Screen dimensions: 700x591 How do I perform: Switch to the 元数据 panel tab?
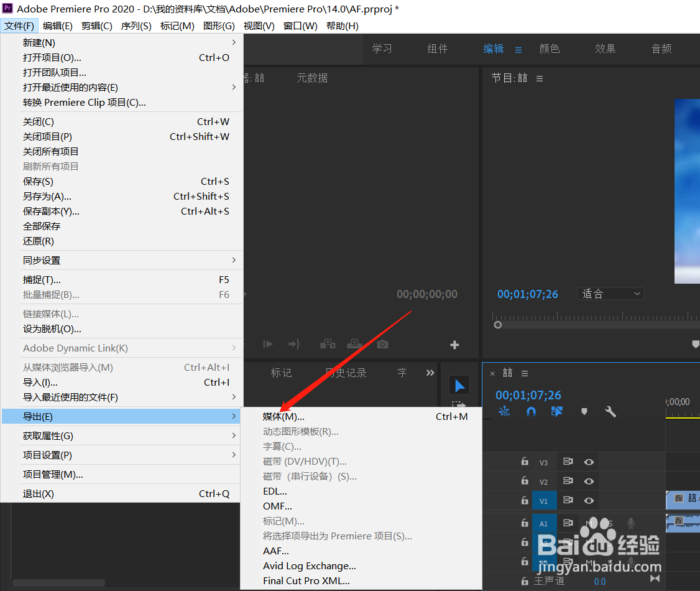click(312, 78)
